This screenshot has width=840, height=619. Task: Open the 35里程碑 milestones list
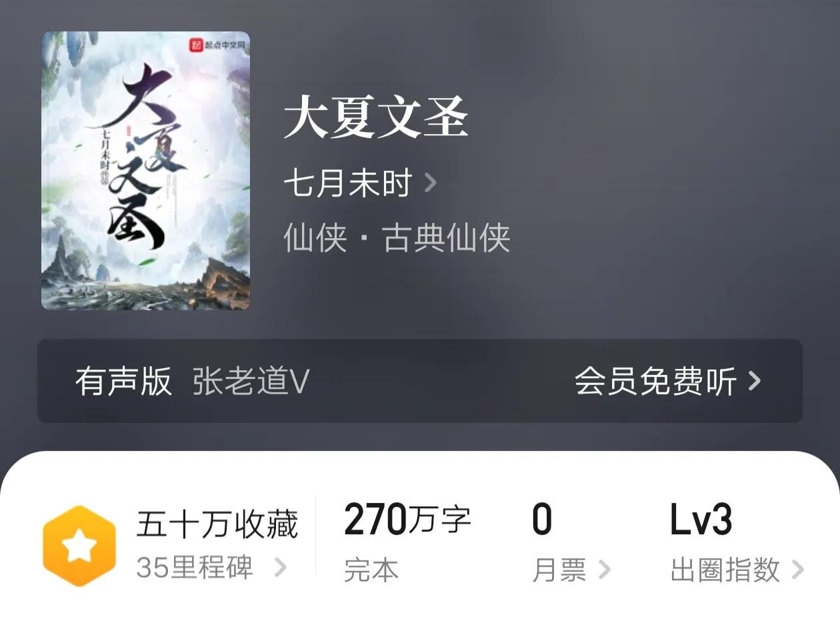coord(195,568)
